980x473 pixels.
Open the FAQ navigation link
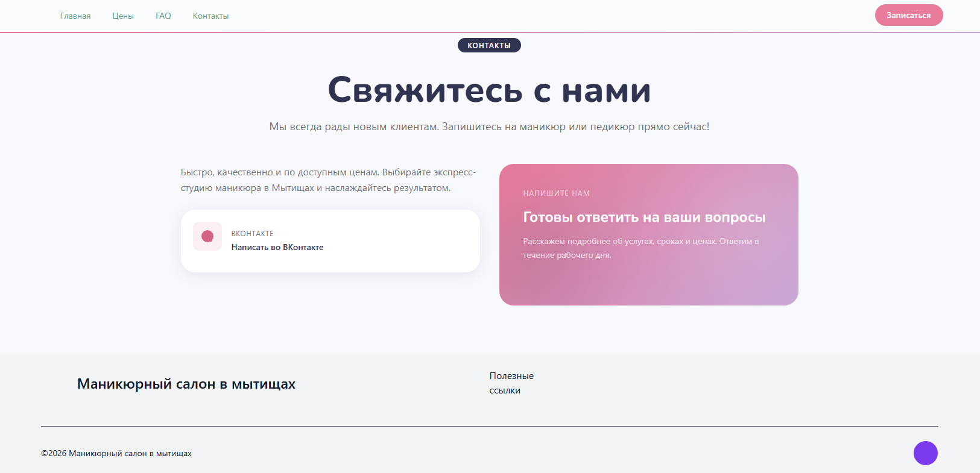163,16
